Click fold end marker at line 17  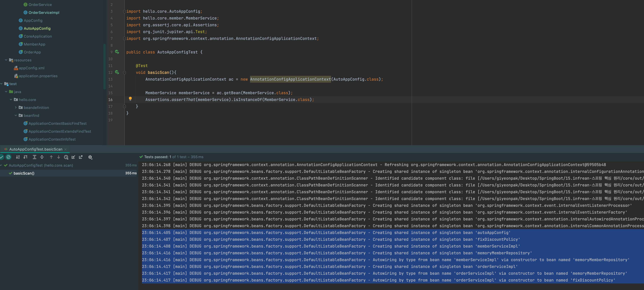click(124, 106)
